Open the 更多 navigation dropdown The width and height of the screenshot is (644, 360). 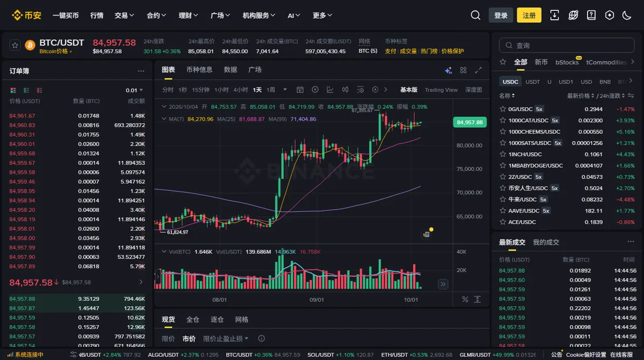(x=323, y=16)
